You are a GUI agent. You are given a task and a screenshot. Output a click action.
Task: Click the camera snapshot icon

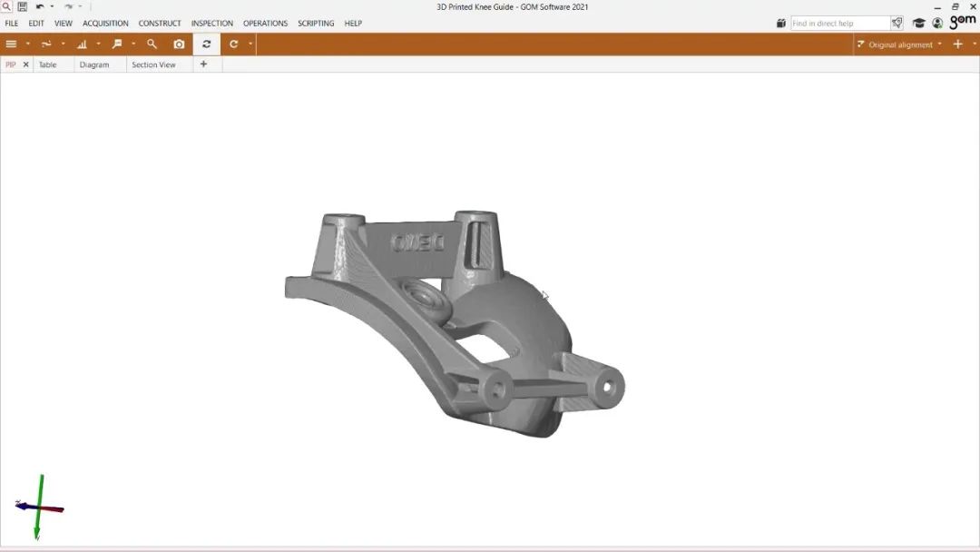(x=179, y=44)
